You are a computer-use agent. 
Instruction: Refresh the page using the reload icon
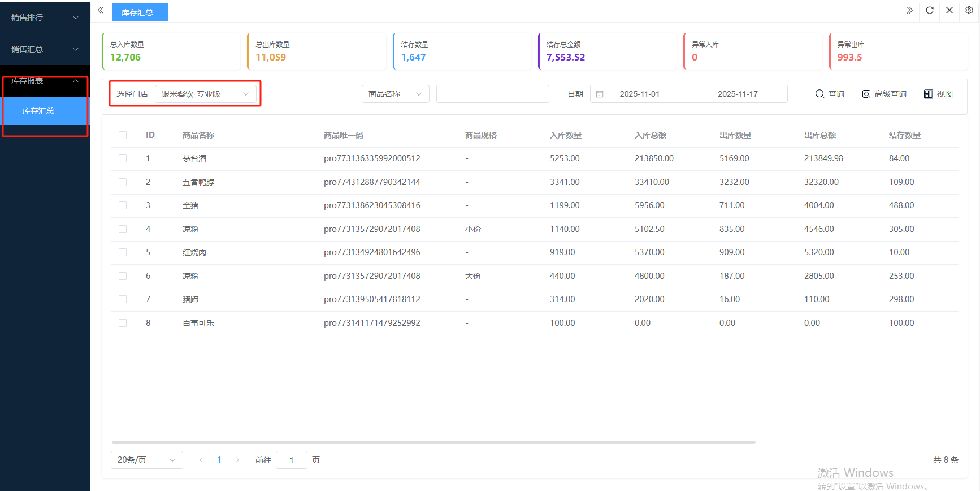[x=929, y=11]
